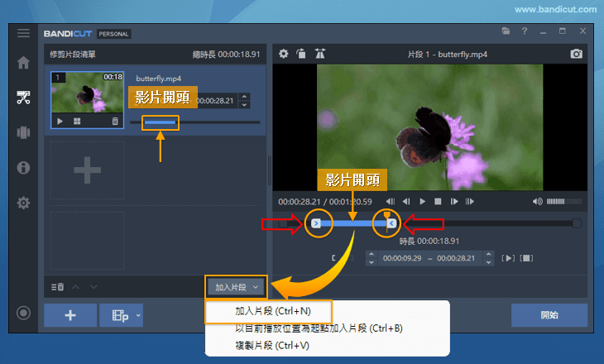Image resolution: width=604 pixels, height=364 pixels.
Task: Play the selected segment range
Action: point(509,258)
